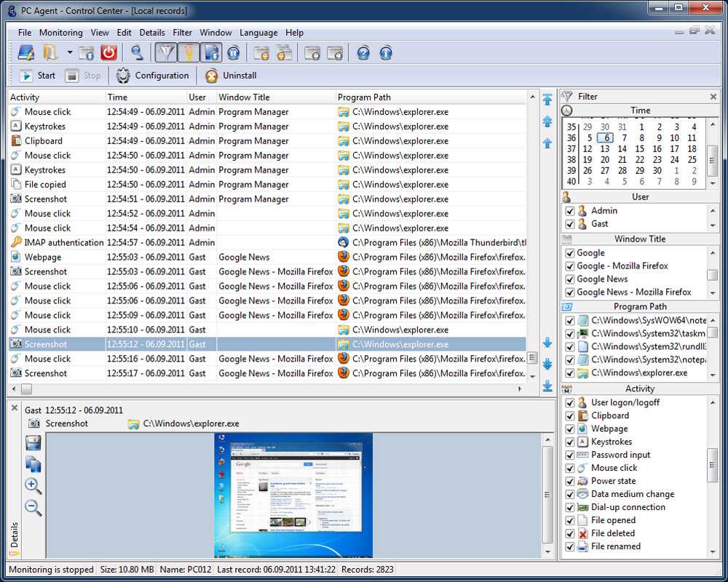
Task: Click the stacked windows orange minus icon
Action: [284, 53]
